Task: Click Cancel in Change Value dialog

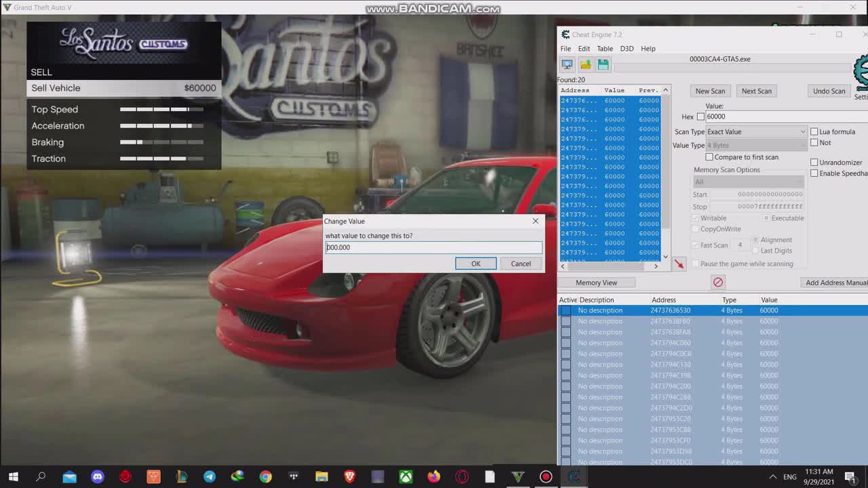Action: (521, 264)
